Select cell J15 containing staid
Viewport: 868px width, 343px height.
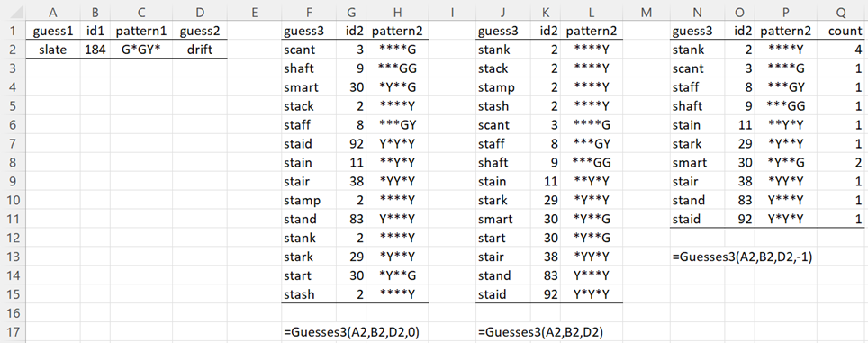(x=503, y=294)
